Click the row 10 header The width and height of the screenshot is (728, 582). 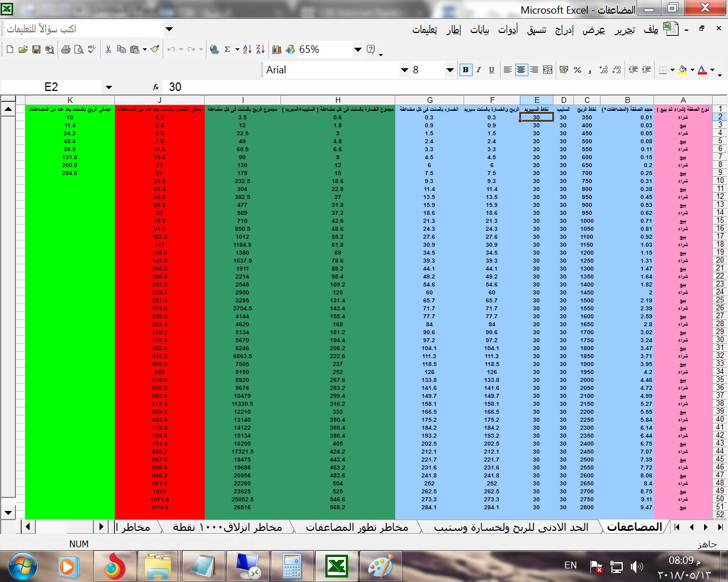click(x=720, y=181)
